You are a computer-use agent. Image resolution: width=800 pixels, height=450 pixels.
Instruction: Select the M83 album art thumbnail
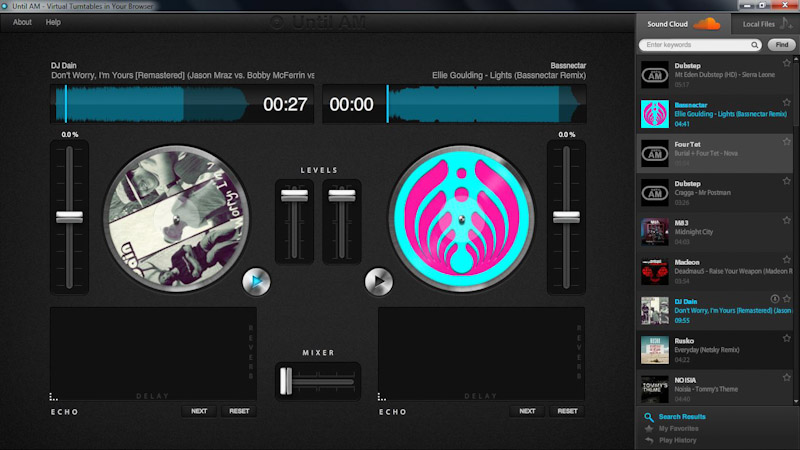(655, 232)
